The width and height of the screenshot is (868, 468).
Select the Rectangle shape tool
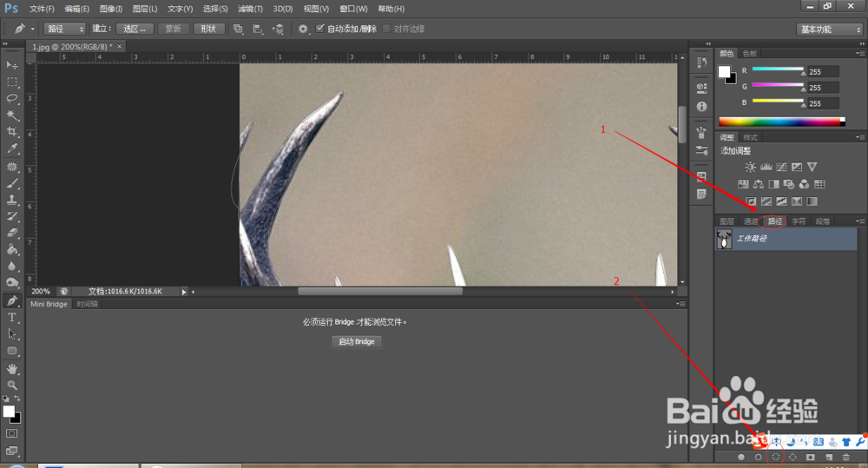[x=11, y=351]
